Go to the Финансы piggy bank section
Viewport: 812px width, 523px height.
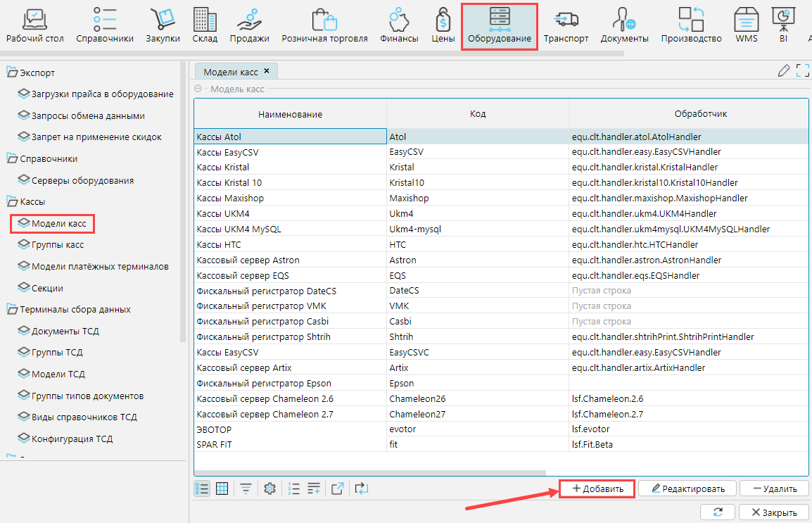pyautogui.click(x=399, y=26)
